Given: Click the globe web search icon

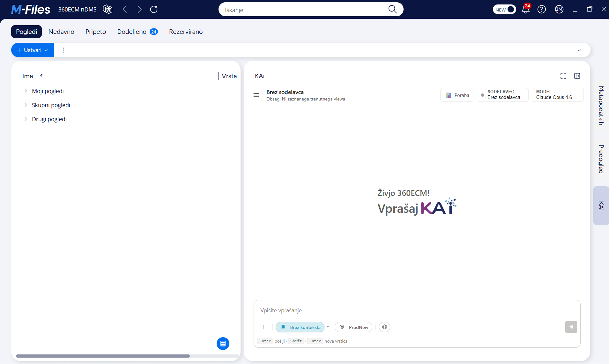Looking at the screenshot, I should 385,327.
